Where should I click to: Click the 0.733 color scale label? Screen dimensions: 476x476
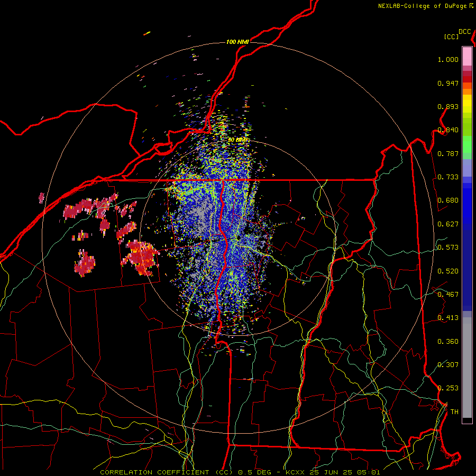click(448, 177)
